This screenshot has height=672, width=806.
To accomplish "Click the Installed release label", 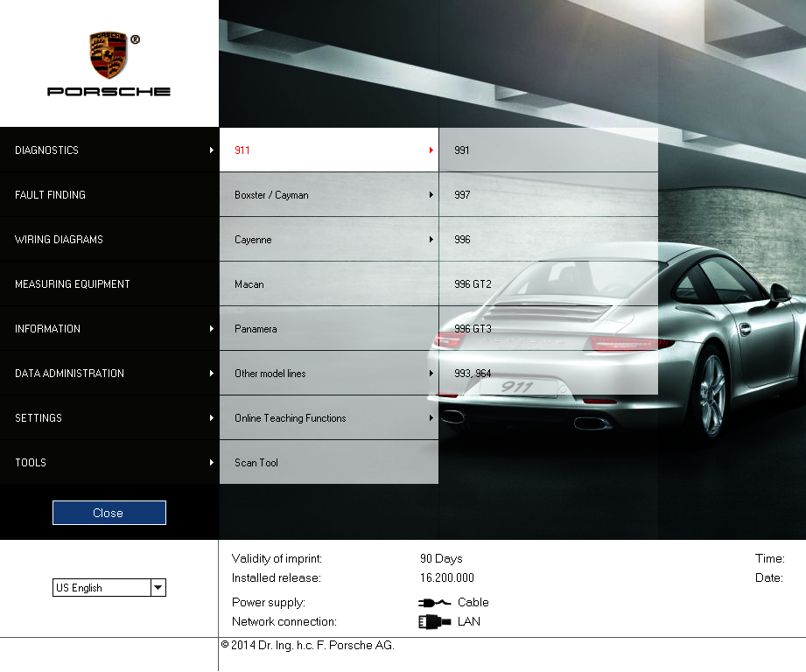I will click(277, 578).
